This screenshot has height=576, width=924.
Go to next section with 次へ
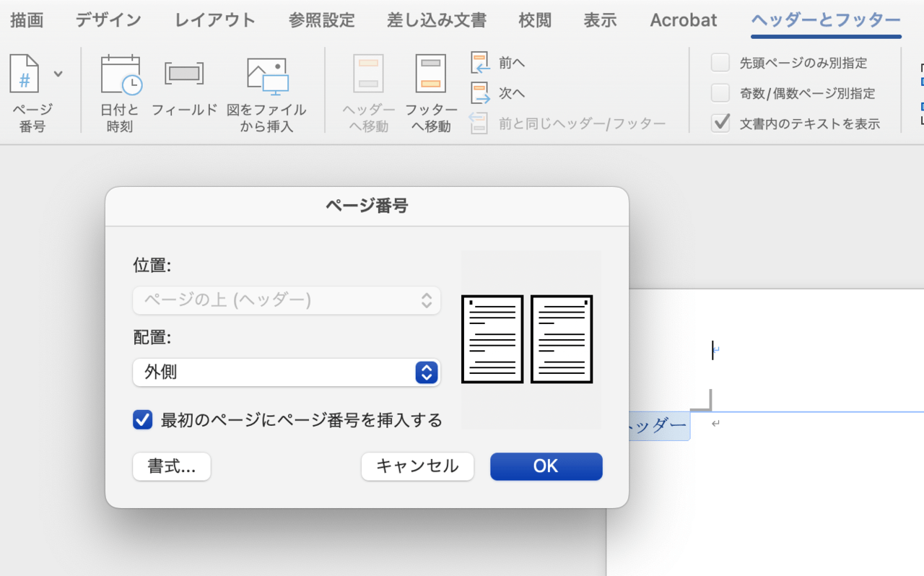[498, 93]
